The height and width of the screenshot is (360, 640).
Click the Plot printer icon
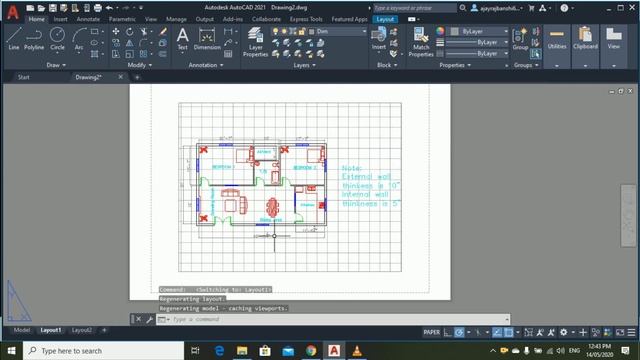click(98, 8)
